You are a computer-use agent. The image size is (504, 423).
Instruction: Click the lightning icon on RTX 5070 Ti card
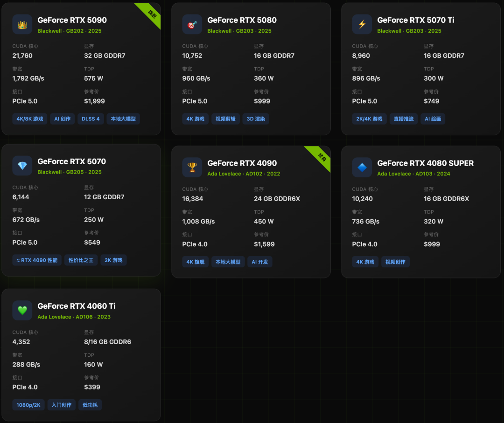361,25
